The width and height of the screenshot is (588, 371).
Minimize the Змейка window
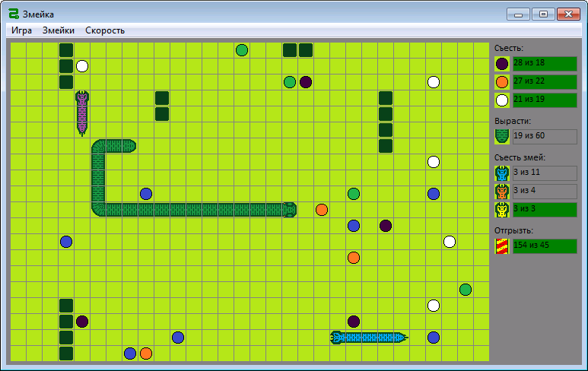click(x=518, y=14)
